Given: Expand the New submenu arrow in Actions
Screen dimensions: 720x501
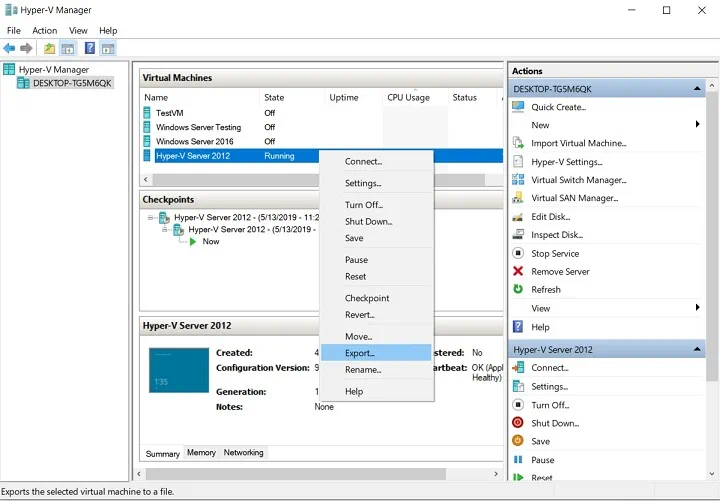Looking at the screenshot, I should point(697,125).
